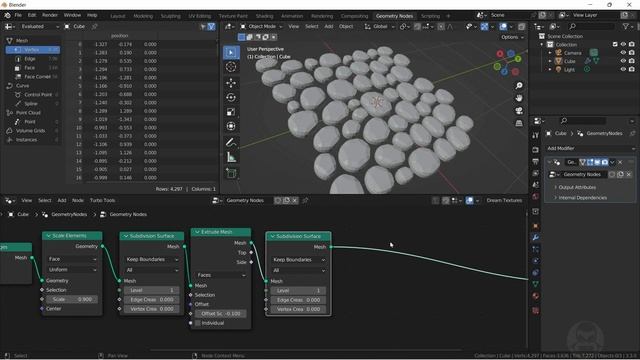Screen dimensions: 640x360
Task: Activate the Select Box tool
Action: click(x=231, y=52)
